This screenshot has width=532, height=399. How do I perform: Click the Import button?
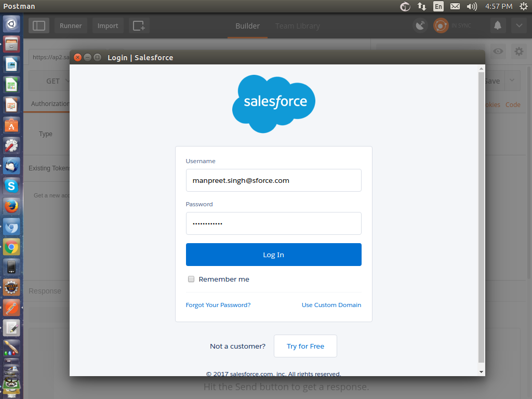[x=108, y=26]
